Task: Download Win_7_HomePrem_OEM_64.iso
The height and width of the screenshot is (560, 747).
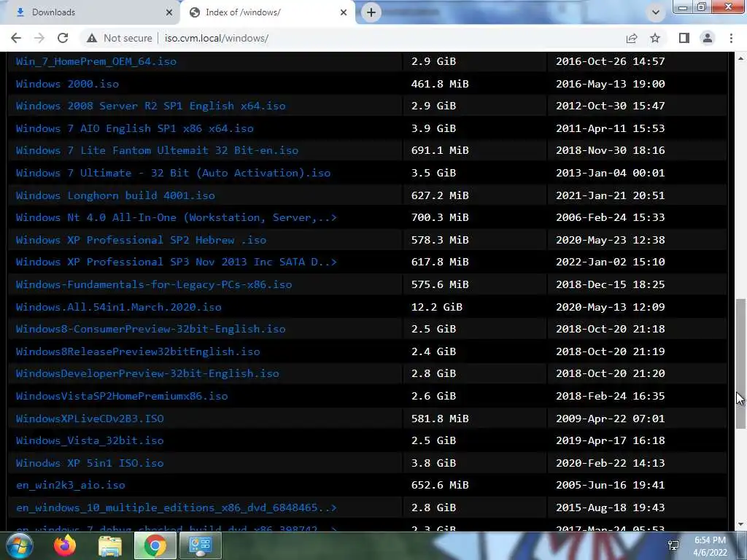Action: pos(96,61)
